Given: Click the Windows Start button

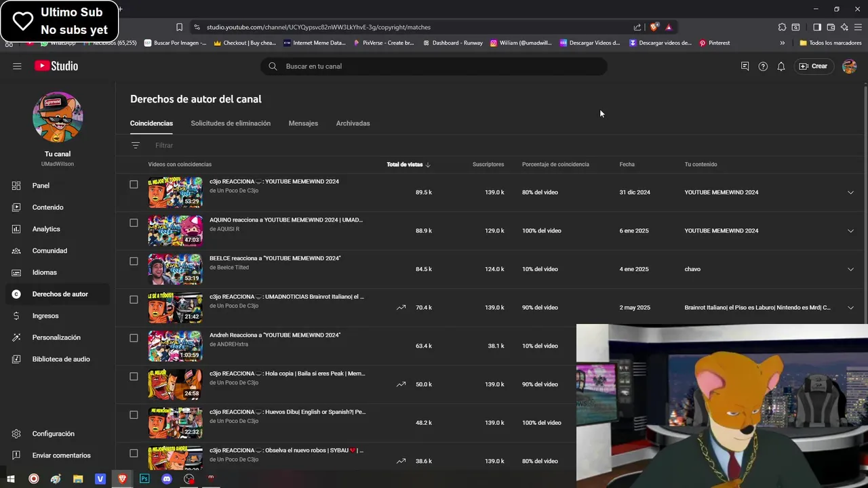Looking at the screenshot, I should tap(11, 479).
